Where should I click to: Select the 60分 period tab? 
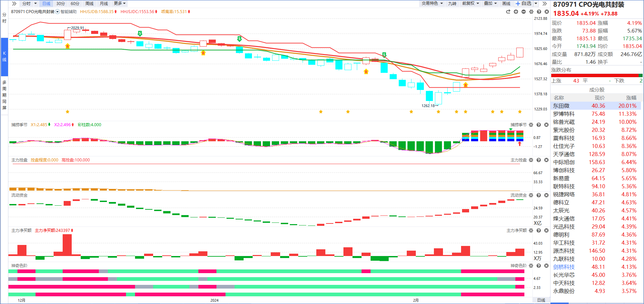click(75, 4)
